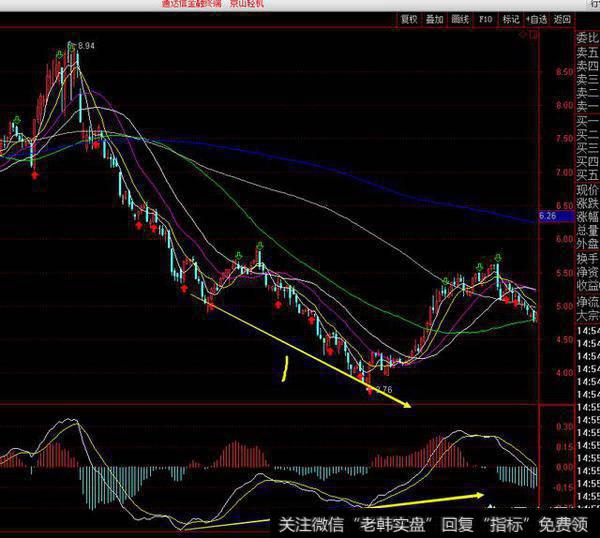
Task: Click the red buy arrow at 3.76 low
Action: point(370,391)
